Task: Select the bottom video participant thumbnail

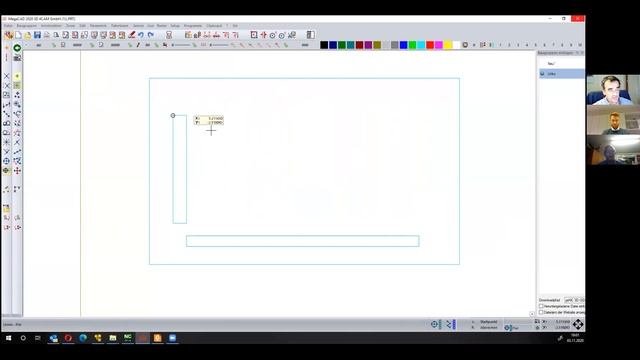Action: (x=613, y=150)
